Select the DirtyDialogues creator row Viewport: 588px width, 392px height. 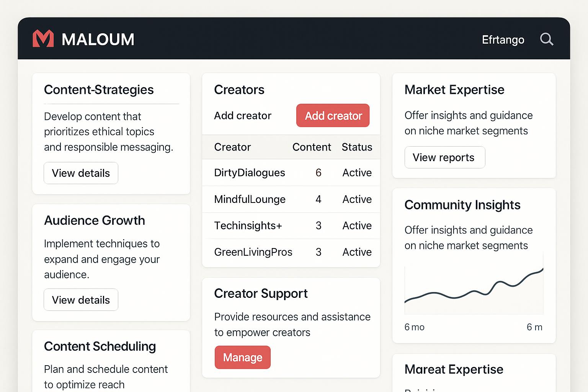click(249, 173)
